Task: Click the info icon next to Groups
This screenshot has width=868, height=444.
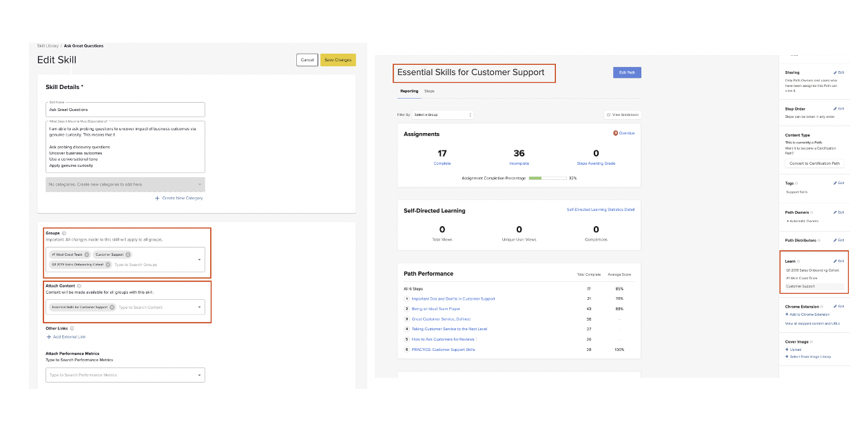Action: [x=63, y=233]
